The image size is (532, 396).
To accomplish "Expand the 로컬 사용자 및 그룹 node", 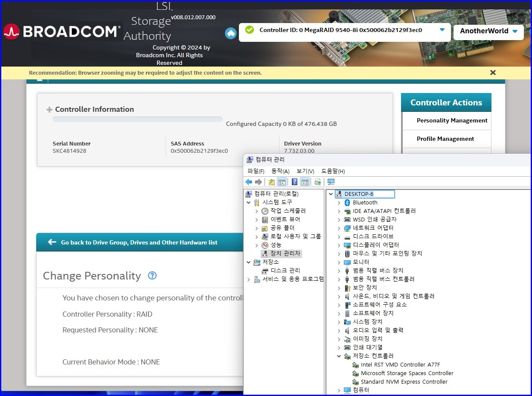I will tap(256, 236).
